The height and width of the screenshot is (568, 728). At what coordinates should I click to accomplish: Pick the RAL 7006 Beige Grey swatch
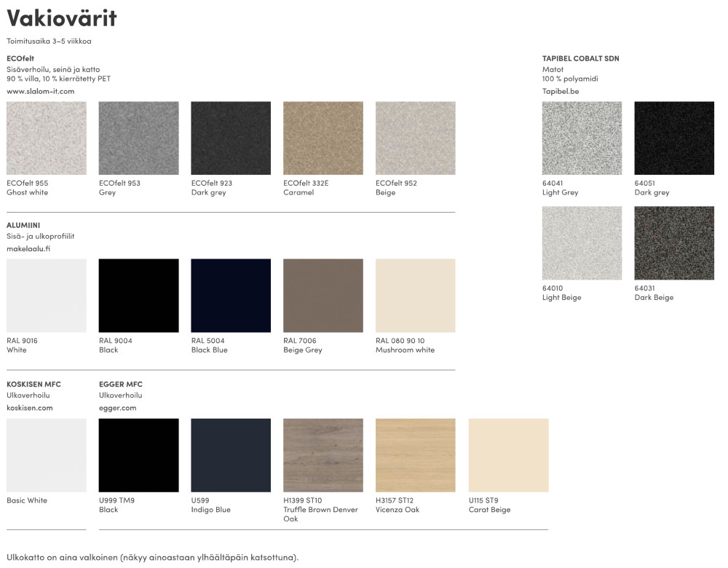click(323, 296)
